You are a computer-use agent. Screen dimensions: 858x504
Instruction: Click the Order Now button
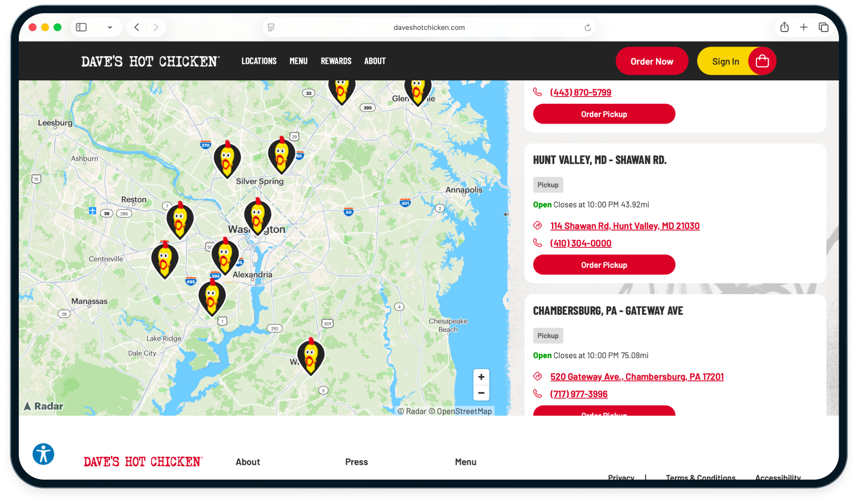652,61
